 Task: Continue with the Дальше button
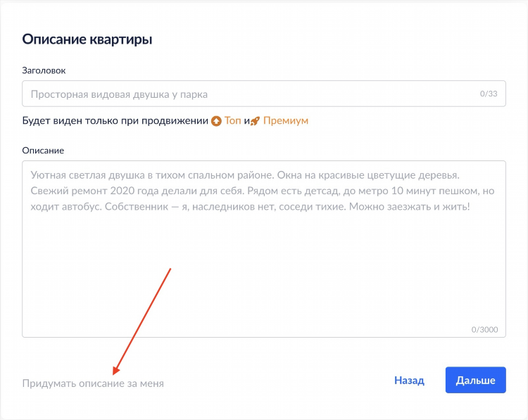[x=475, y=380]
